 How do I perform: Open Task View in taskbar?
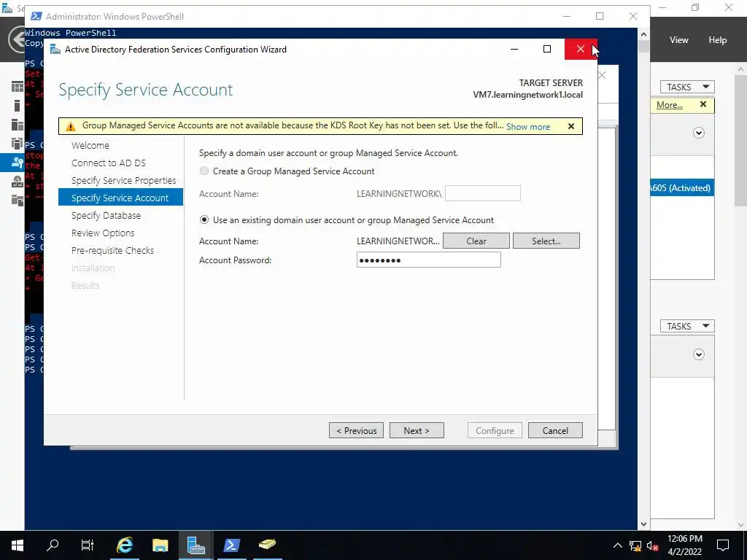[x=88, y=545]
